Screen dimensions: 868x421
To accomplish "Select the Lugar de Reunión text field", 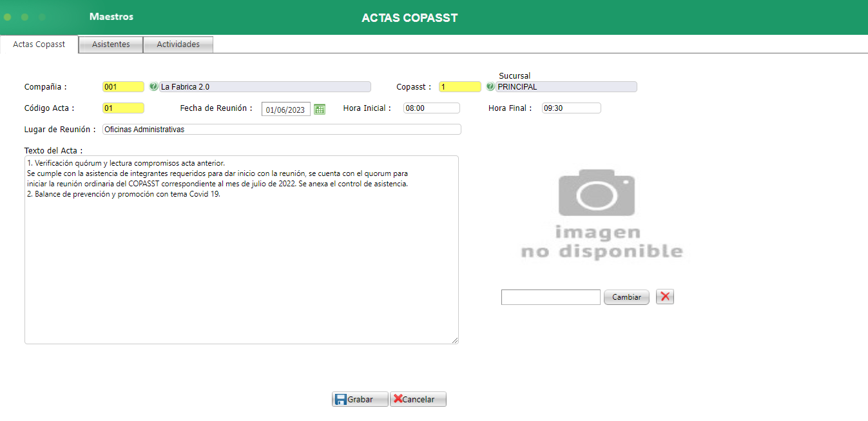I will [x=282, y=129].
